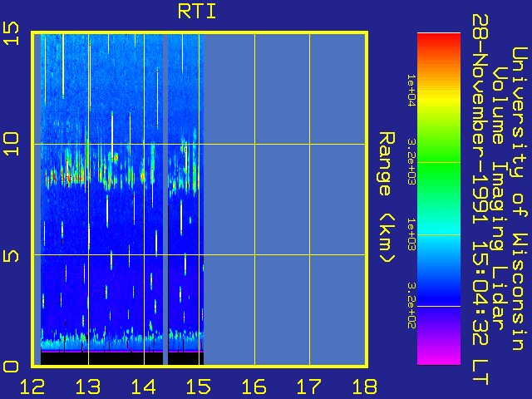The image size is (532, 399).
Task: Click the 3.2e+03 colorbar label
Action: coord(411,161)
